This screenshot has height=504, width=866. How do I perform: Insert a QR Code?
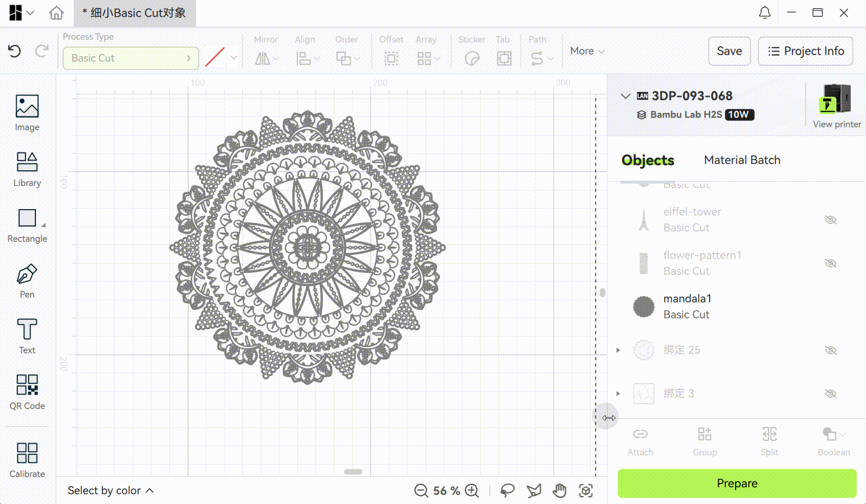27,392
